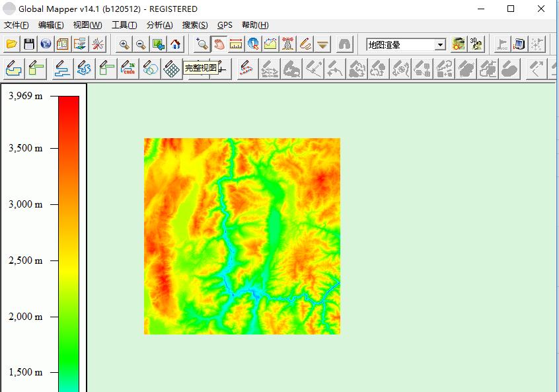Open a data file with the folder icon
This screenshot has height=392, width=559.
12,44
